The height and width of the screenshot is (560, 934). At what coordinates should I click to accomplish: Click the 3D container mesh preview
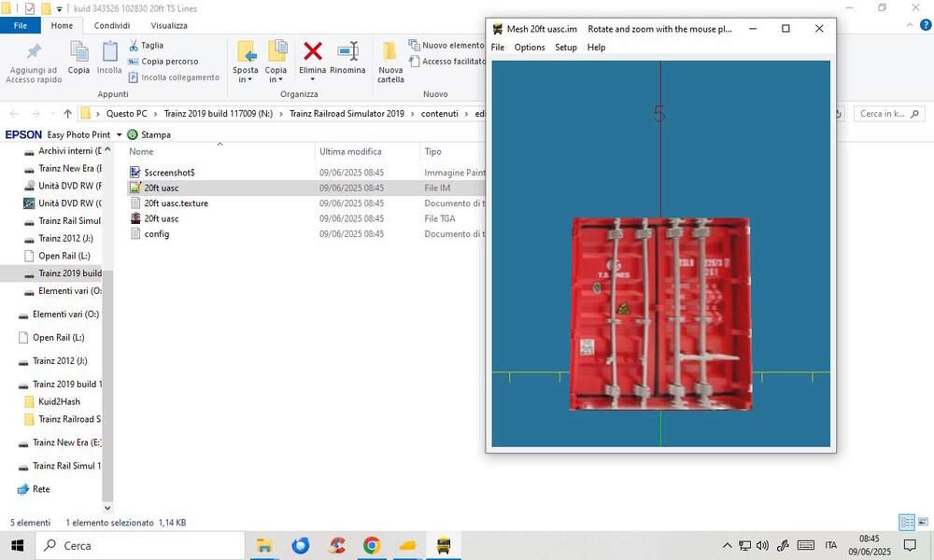coord(660,314)
